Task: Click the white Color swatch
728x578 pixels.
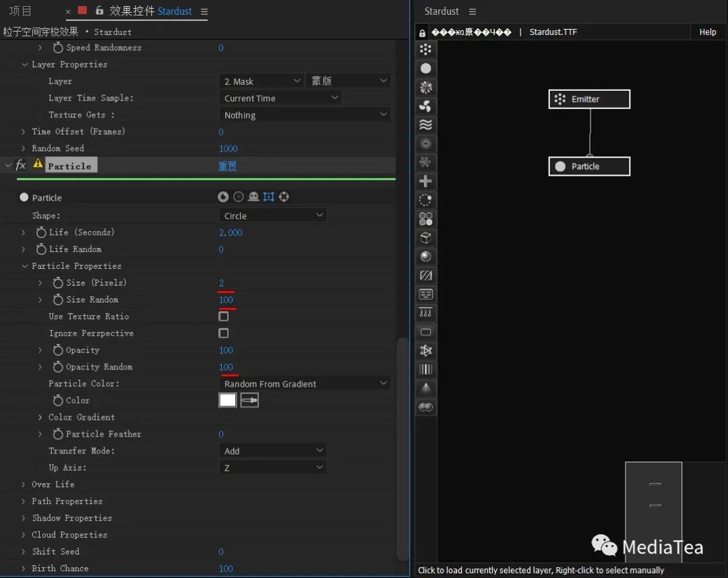Action: 228,400
